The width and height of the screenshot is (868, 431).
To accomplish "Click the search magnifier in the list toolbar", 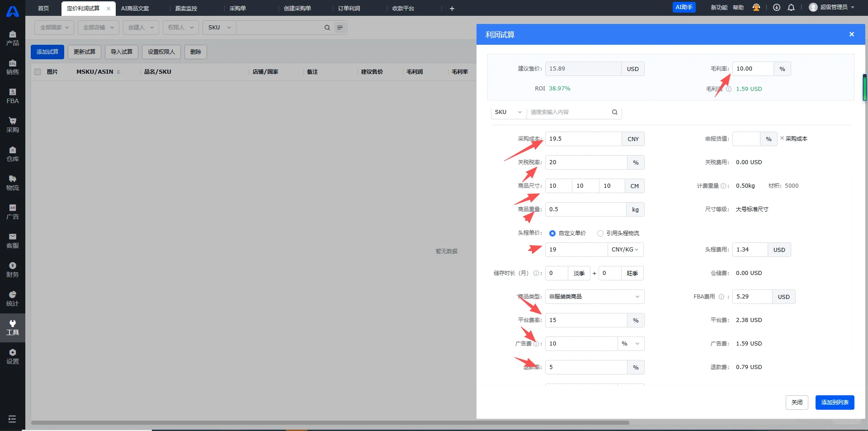I will [327, 28].
